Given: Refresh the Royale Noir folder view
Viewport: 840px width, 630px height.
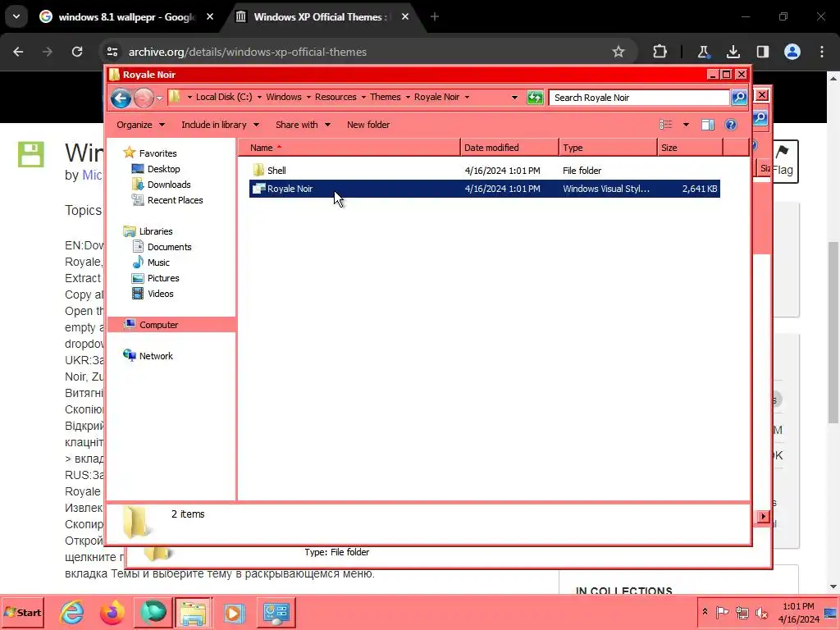Looking at the screenshot, I should coord(535,98).
